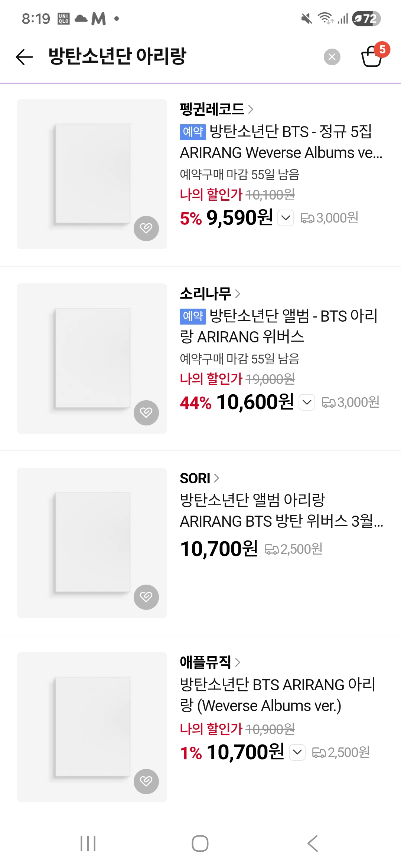
Task: Clear the search text with X icon
Action: point(332,57)
